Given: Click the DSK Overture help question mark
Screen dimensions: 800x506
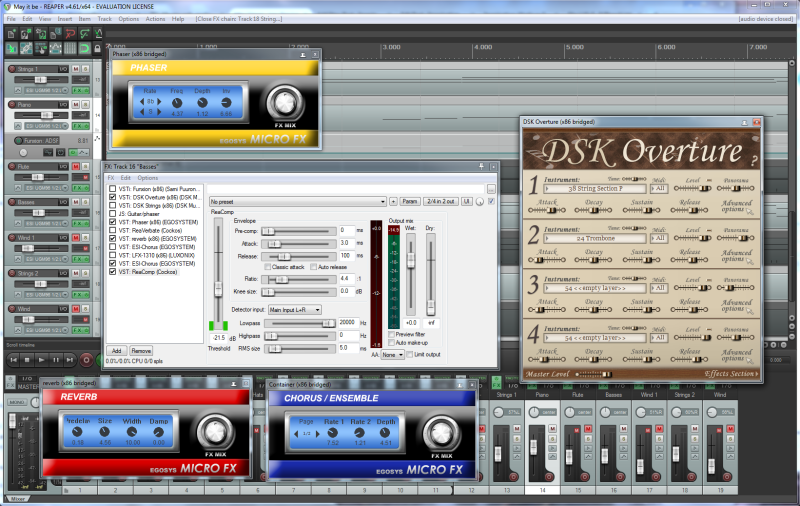Looking at the screenshot, I should pyautogui.click(x=754, y=161).
